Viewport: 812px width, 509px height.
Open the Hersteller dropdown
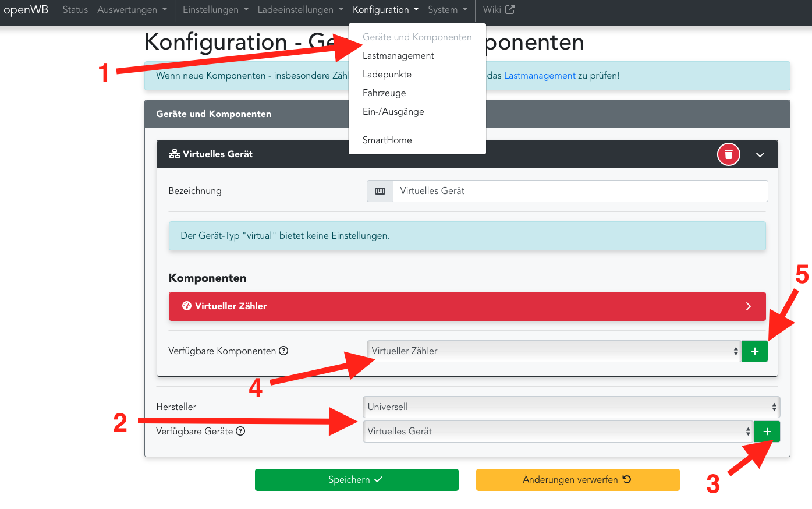click(570, 407)
